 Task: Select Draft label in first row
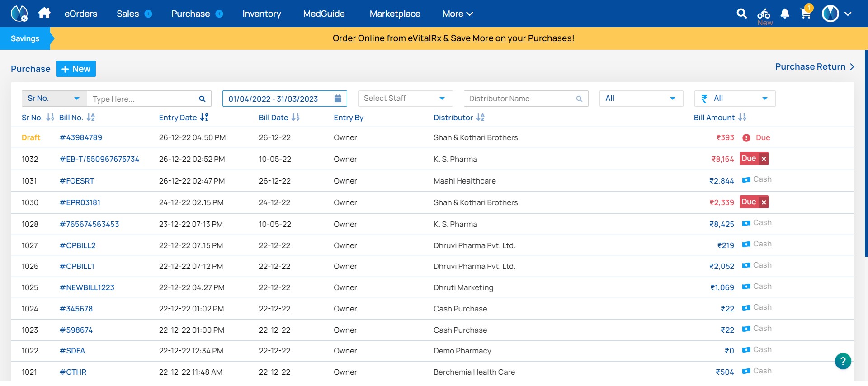point(31,137)
